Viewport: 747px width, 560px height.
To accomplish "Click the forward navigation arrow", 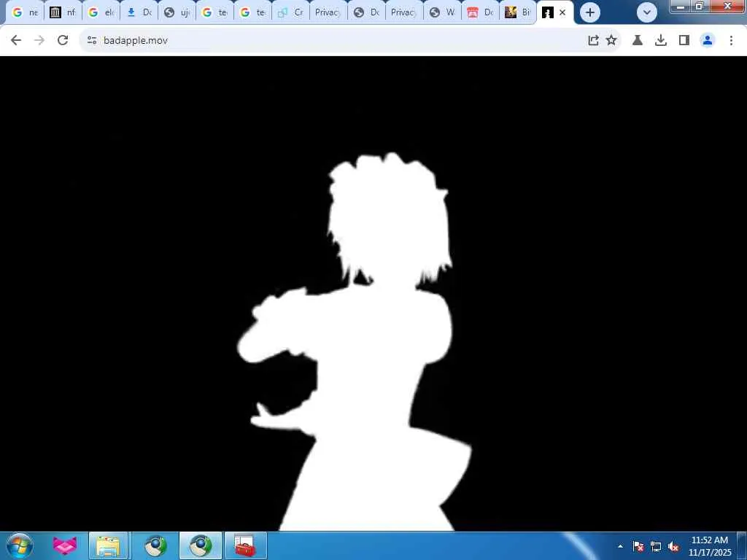I will click(39, 41).
